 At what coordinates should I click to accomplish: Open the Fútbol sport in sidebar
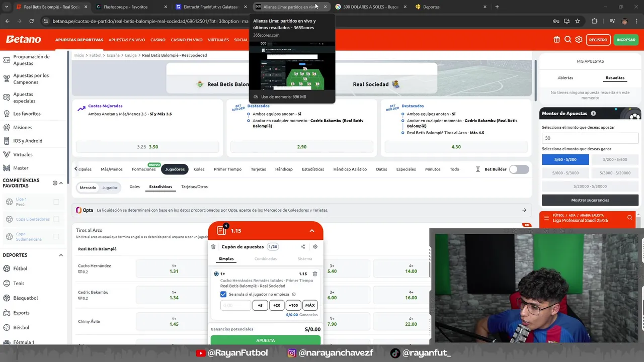click(x=20, y=268)
